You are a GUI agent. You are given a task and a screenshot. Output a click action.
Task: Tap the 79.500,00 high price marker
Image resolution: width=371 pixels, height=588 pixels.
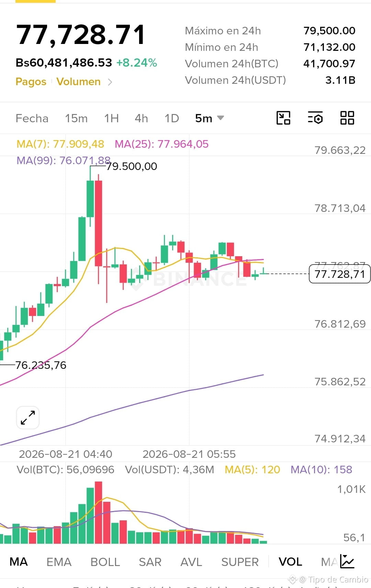tap(132, 166)
